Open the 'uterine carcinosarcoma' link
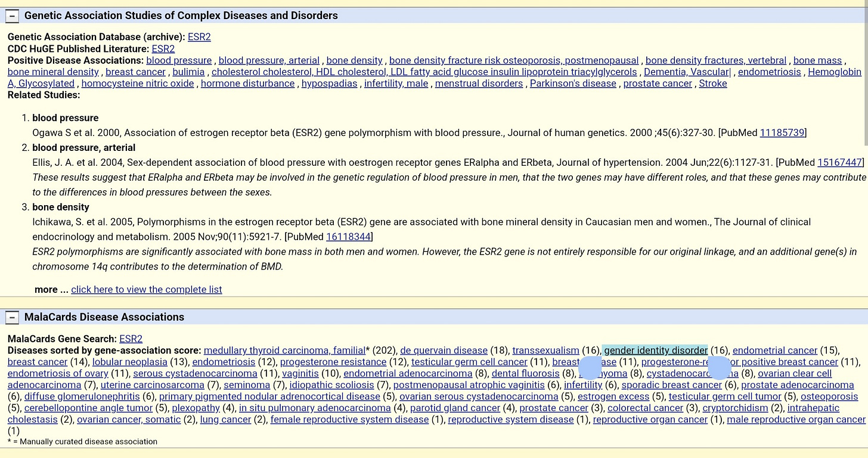The height and width of the screenshot is (458, 868). coord(153,385)
